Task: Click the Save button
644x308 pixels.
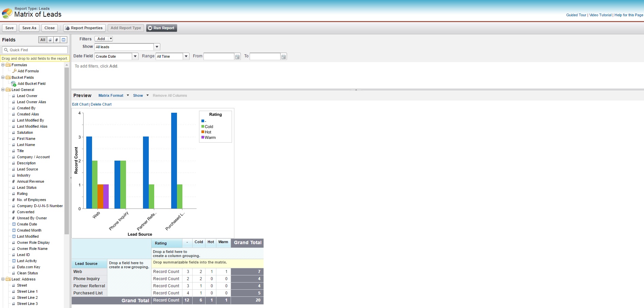Action: pos(10,28)
